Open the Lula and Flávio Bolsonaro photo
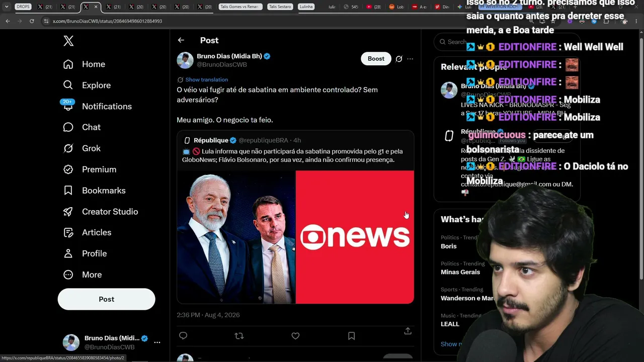 (x=236, y=237)
